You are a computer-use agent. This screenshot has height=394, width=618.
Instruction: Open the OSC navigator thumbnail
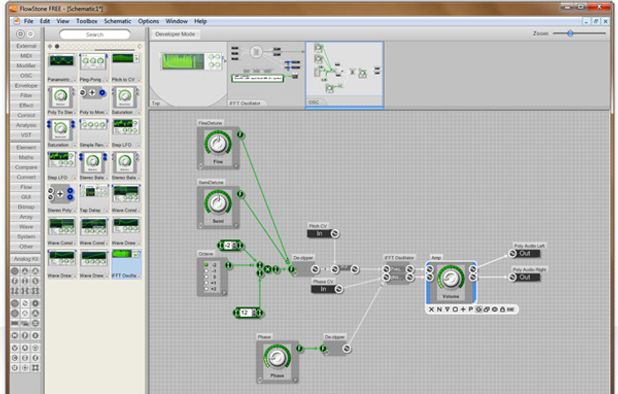[x=344, y=74]
